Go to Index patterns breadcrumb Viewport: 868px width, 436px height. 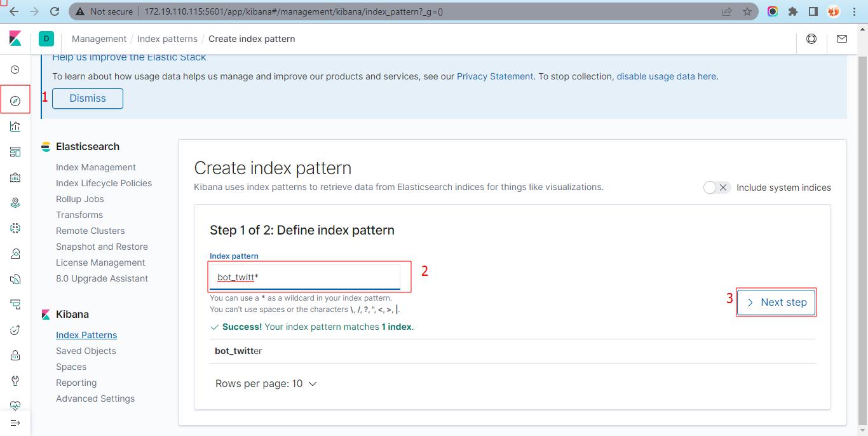point(167,39)
